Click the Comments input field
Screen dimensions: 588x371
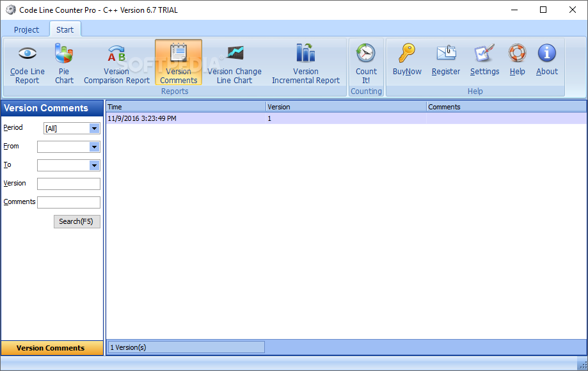pyautogui.click(x=68, y=202)
